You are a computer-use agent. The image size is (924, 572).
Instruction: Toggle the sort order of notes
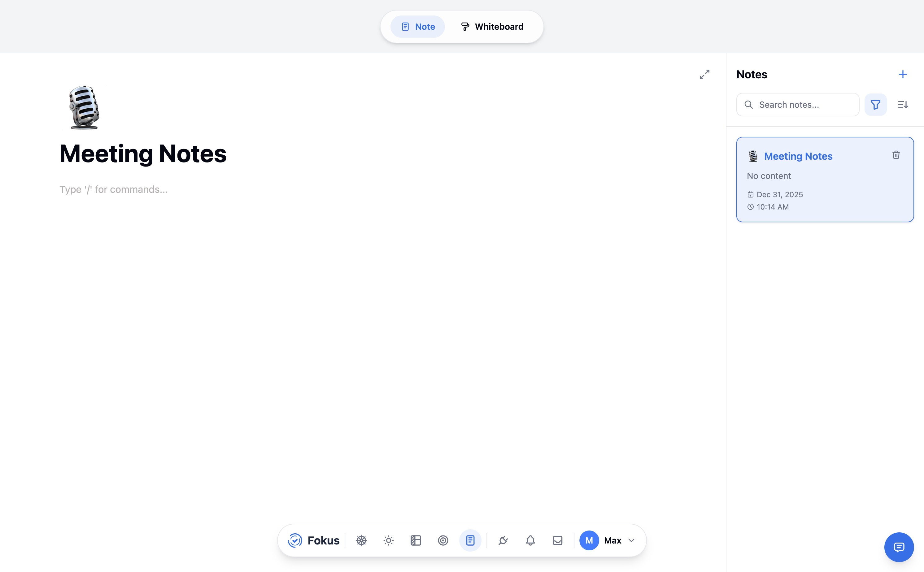[x=903, y=104]
